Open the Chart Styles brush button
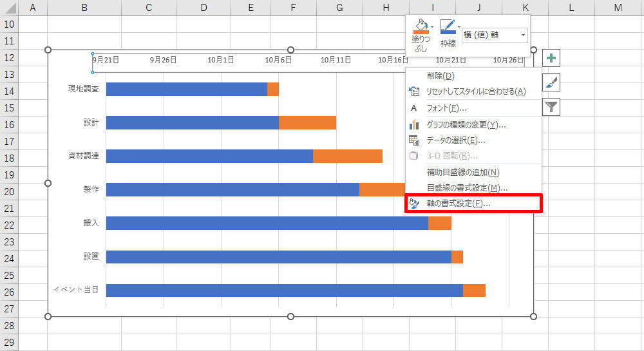This screenshot has width=644, height=351. [551, 82]
